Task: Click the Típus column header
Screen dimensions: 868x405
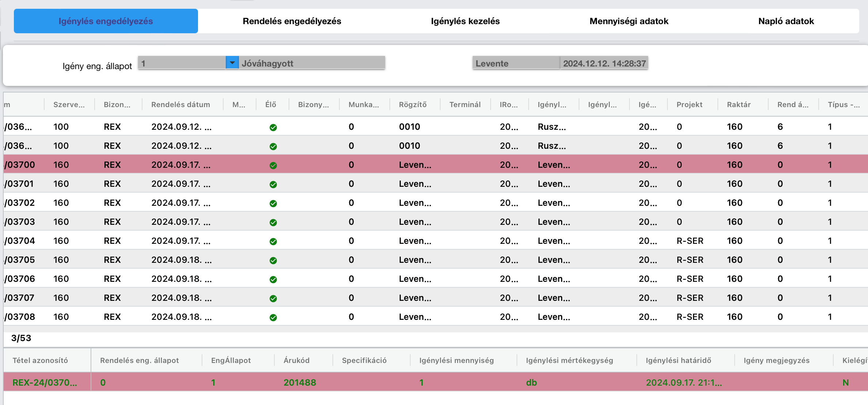Action: click(843, 105)
